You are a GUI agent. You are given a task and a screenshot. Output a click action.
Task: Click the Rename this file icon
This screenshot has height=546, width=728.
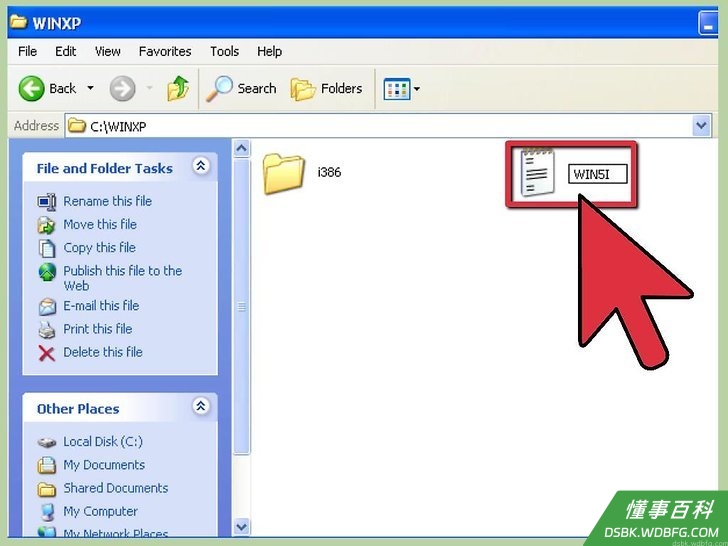[47, 202]
